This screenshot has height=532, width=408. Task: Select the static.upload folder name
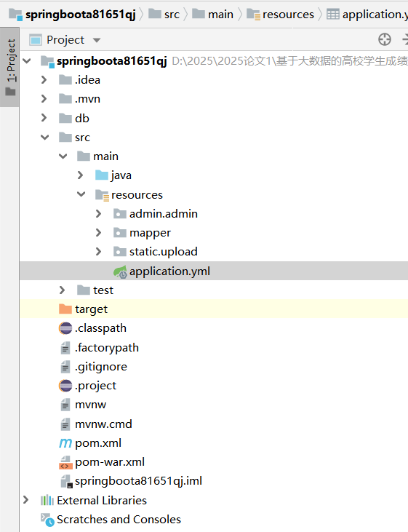click(163, 252)
